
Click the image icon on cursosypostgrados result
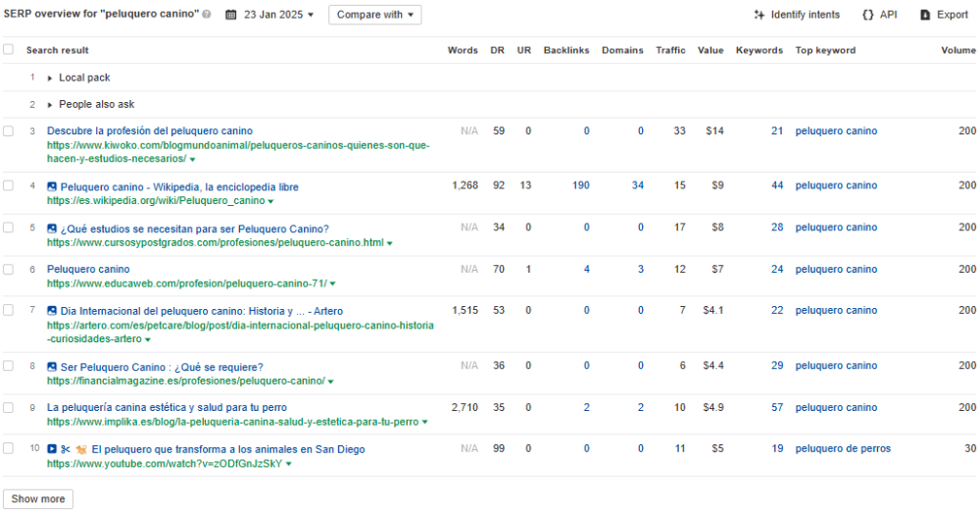[x=52, y=229]
